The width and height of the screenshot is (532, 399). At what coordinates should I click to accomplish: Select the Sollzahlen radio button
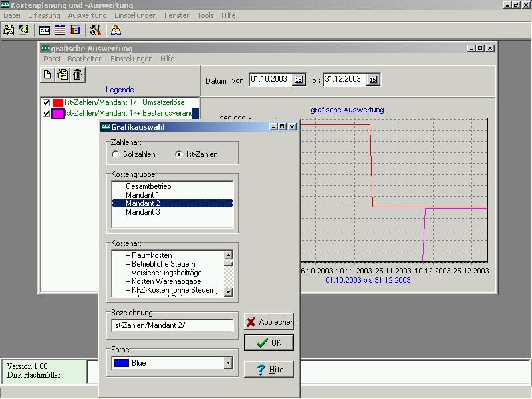pos(116,154)
